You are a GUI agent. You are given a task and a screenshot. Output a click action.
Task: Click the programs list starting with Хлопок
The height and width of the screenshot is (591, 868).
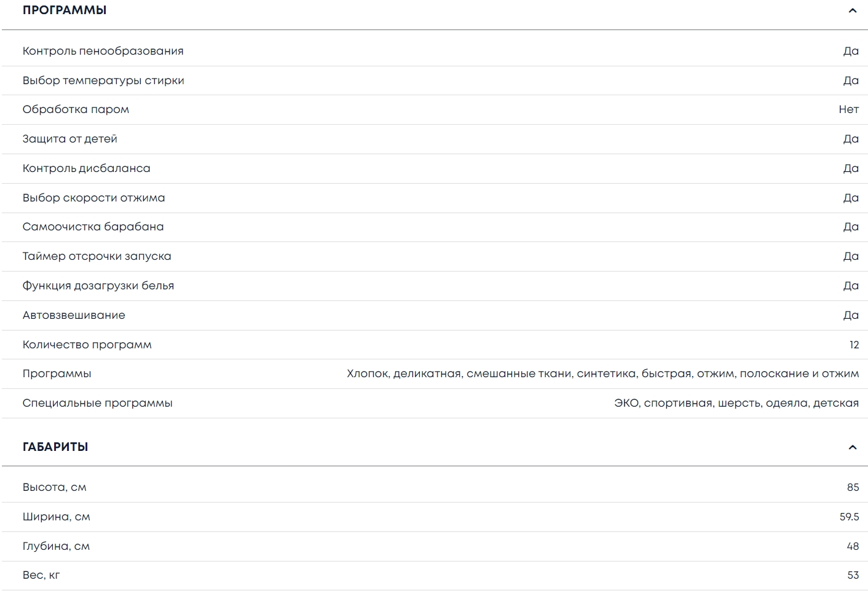602,374
